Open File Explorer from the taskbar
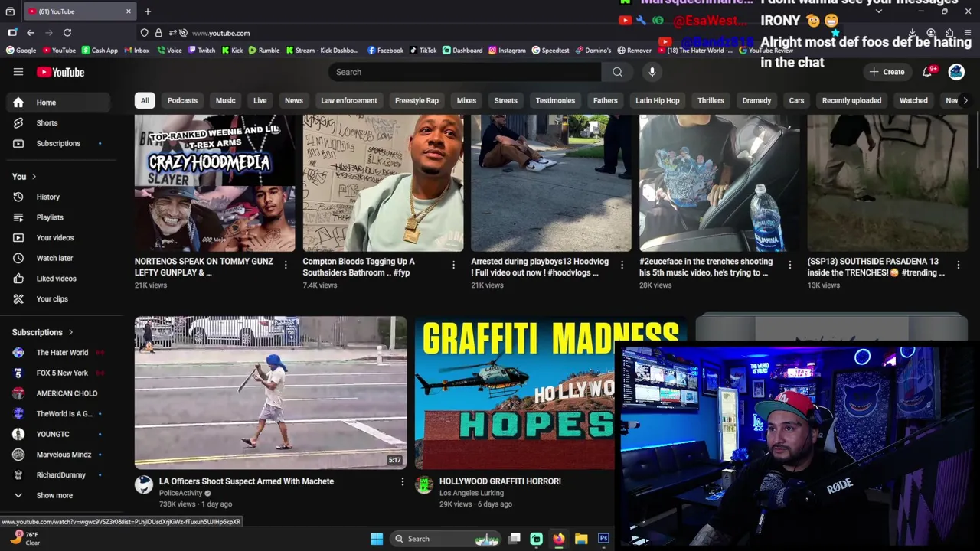The width and height of the screenshot is (980, 551). pyautogui.click(x=581, y=539)
